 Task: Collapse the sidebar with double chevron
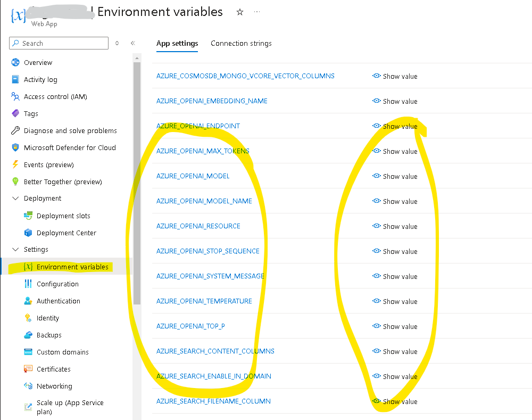pos(133,43)
